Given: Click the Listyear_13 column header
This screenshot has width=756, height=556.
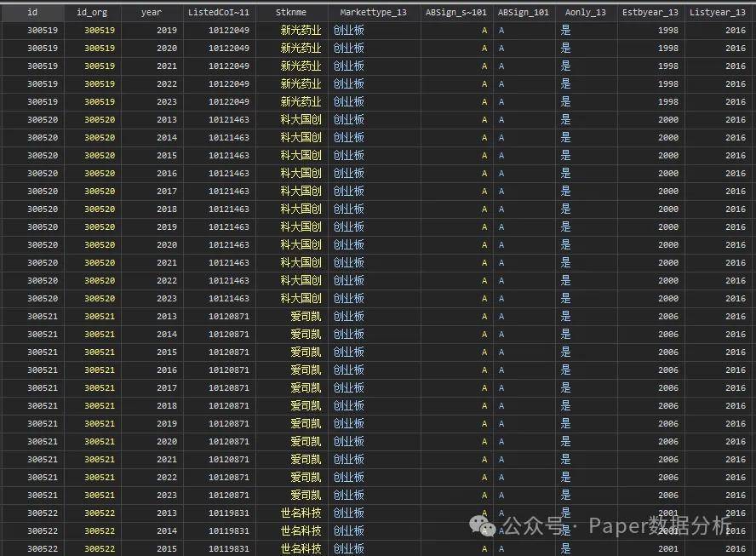Looking at the screenshot, I should [718, 13].
